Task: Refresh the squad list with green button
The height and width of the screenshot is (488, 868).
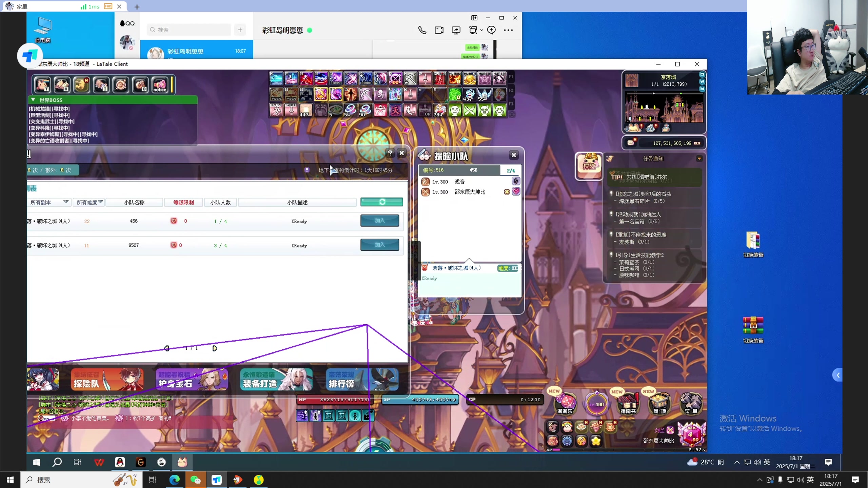Action: click(x=382, y=202)
